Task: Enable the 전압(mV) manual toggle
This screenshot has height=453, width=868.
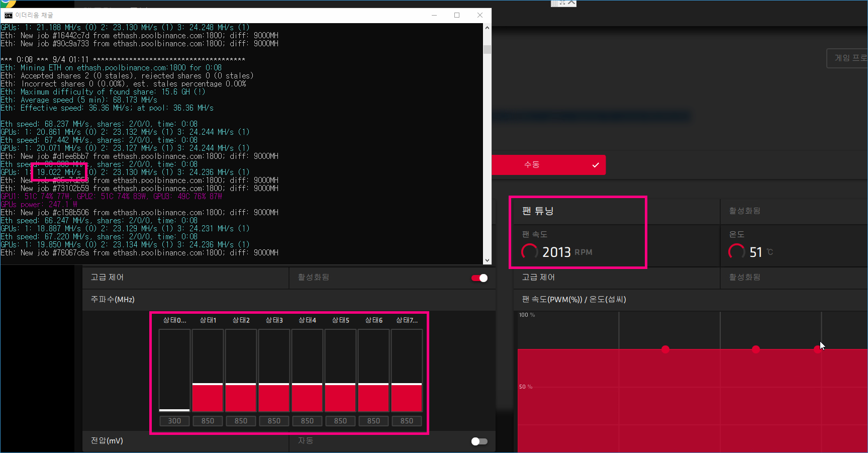Action: click(479, 441)
